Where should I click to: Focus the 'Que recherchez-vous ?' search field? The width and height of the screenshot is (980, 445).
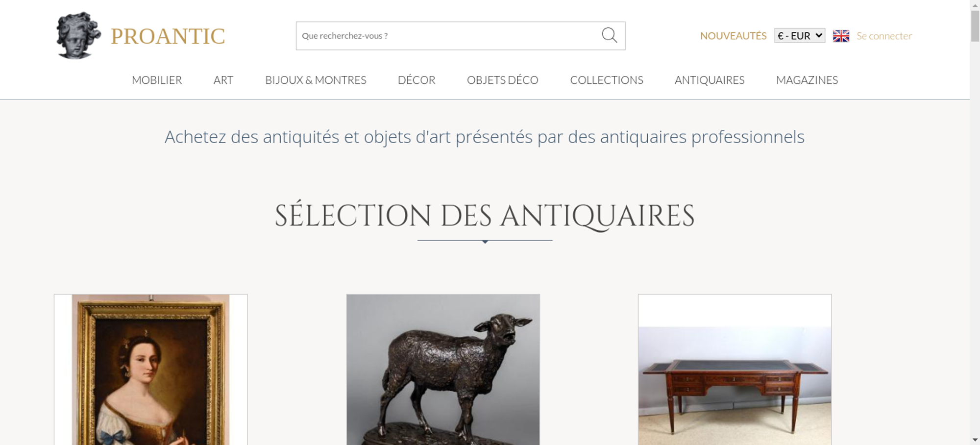point(448,36)
